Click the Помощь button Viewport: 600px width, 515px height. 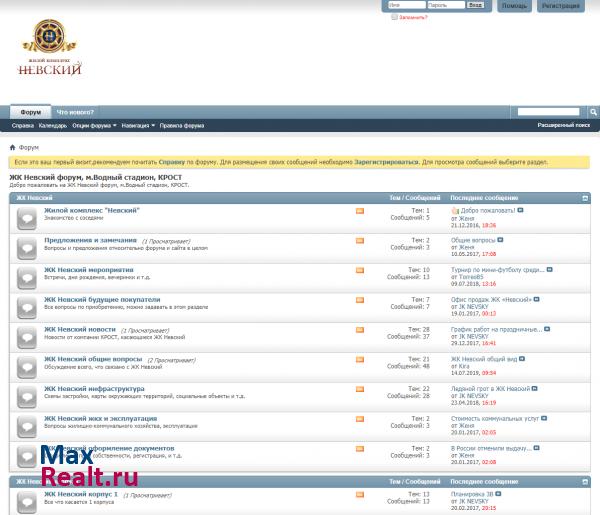[x=514, y=6]
